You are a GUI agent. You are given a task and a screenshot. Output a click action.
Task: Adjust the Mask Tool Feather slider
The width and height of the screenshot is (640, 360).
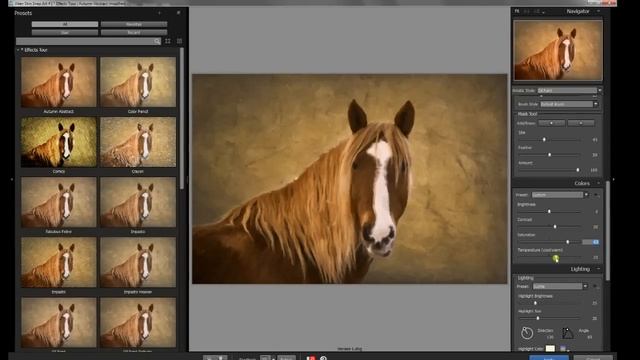pyautogui.click(x=550, y=155)
